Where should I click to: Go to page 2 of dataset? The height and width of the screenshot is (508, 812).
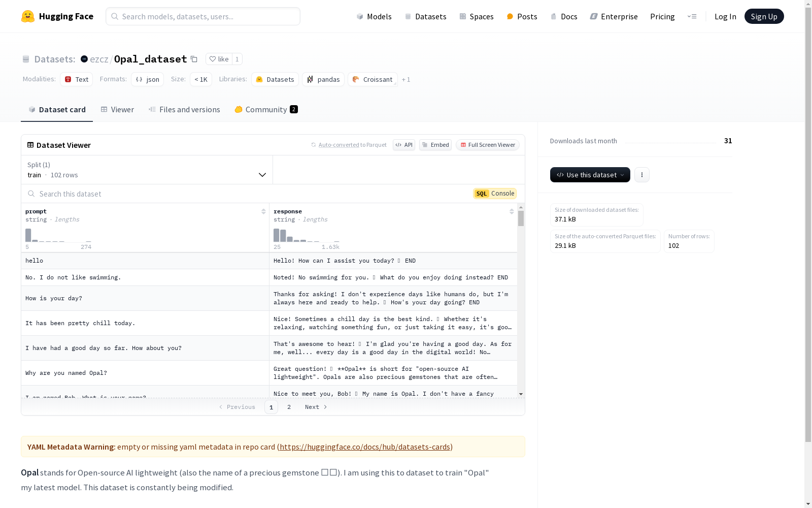coord(289,407)
